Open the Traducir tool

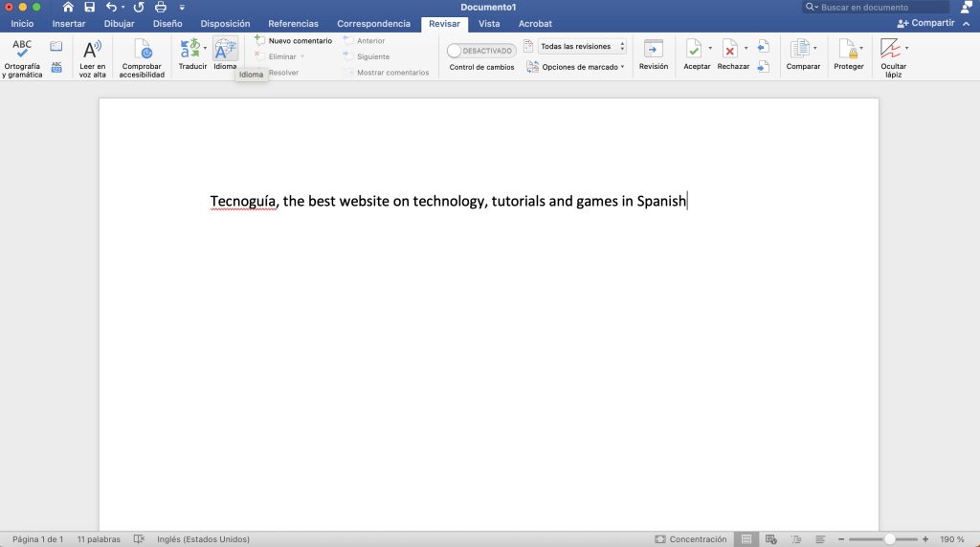[192, 55]
